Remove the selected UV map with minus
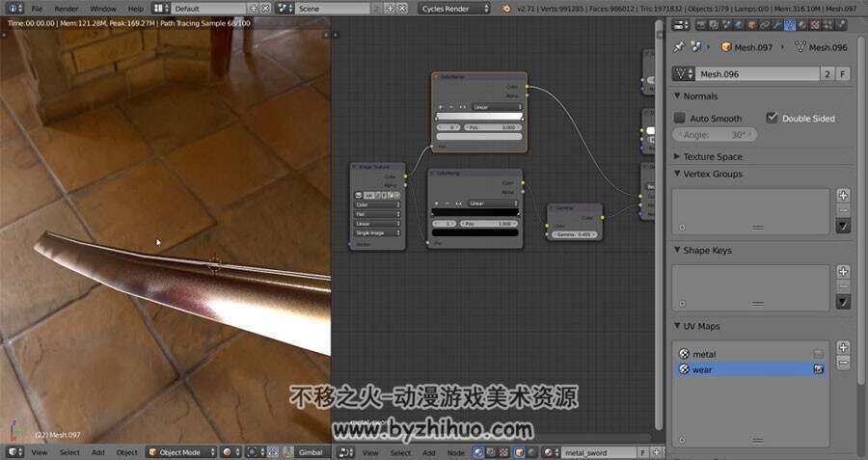 pyautogui.click(x=843, y=364)
